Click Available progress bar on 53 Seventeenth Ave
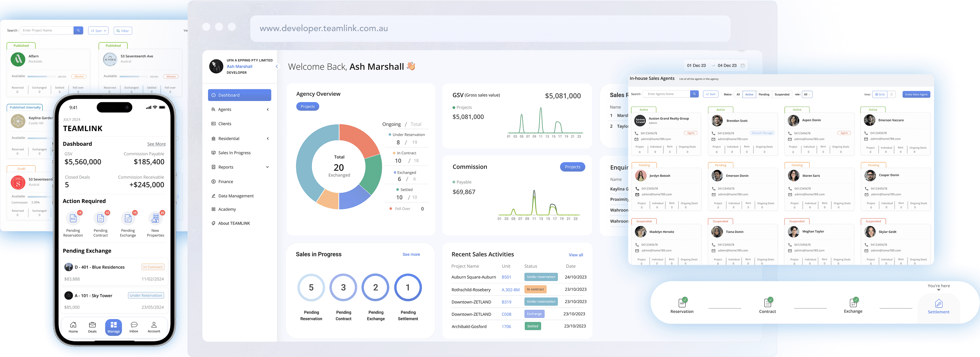Screen dimensions: 980x357 click(133, 76)
